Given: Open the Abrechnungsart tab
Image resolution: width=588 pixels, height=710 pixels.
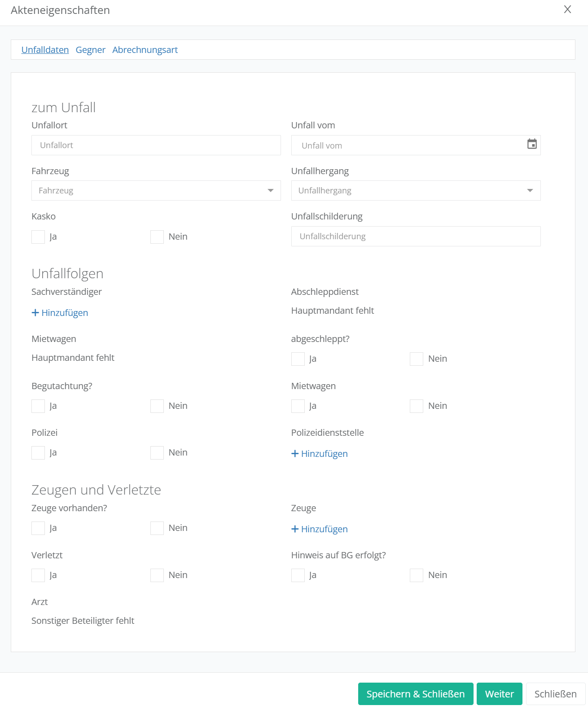Looking at the screenshot, I should (x=145, y=50).
